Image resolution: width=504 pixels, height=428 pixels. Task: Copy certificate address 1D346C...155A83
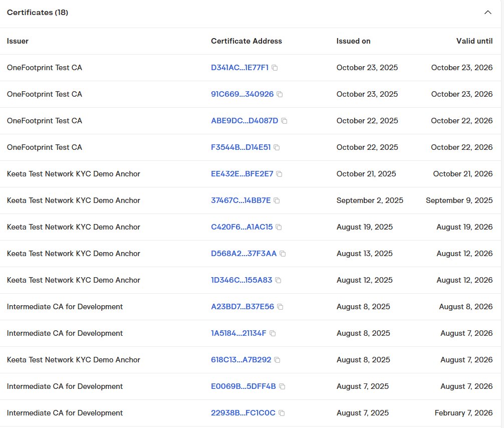(279, 280)
